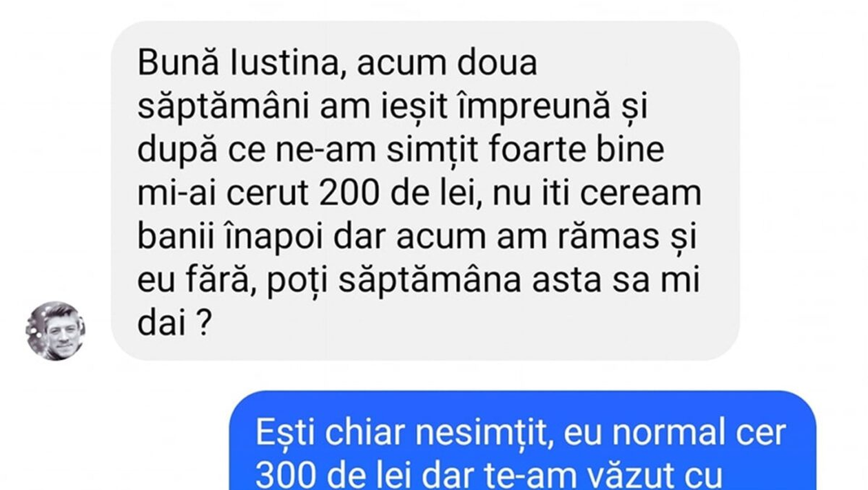This screenshot has height=490, width=868.
Task: Click the question mark after "dai"
Action: [203, 325]
